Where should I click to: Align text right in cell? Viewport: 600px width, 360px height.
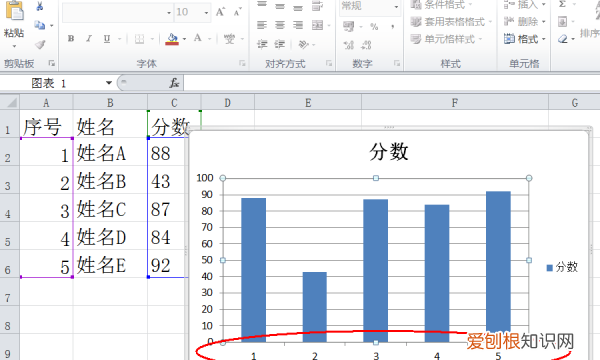click(x=298, y=25)
